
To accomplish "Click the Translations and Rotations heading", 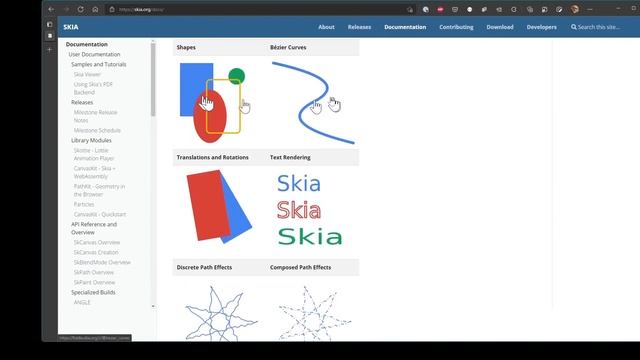I will (x=212, y=157).
